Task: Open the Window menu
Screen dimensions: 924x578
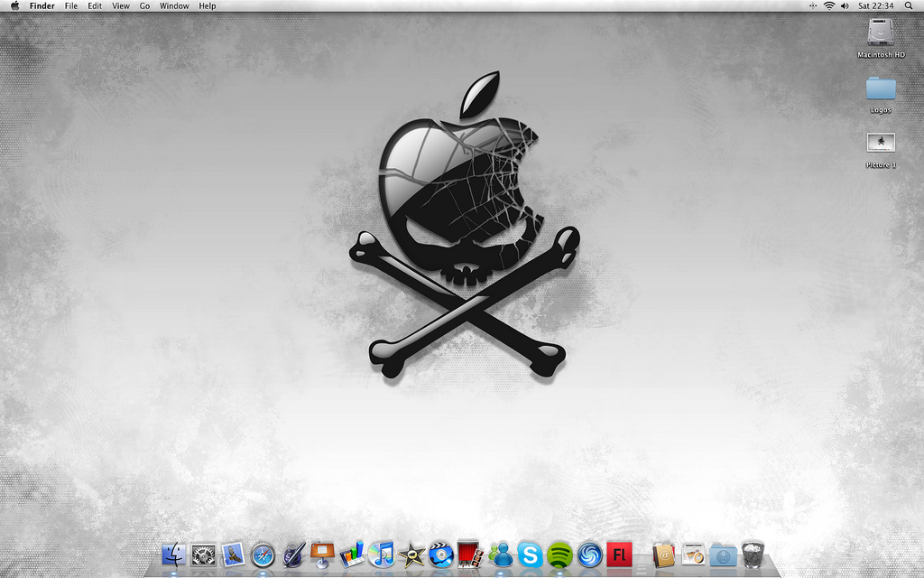Action: click(174, 6)
